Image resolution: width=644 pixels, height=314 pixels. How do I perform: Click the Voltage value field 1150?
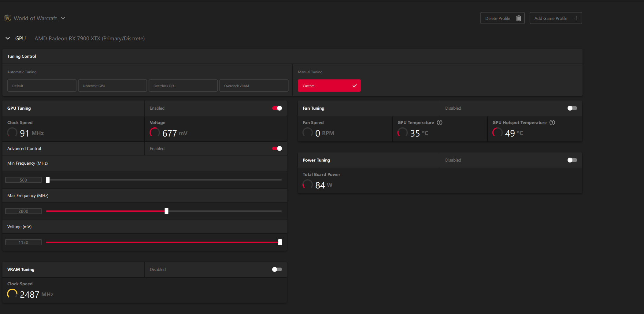tap(23, 242)
